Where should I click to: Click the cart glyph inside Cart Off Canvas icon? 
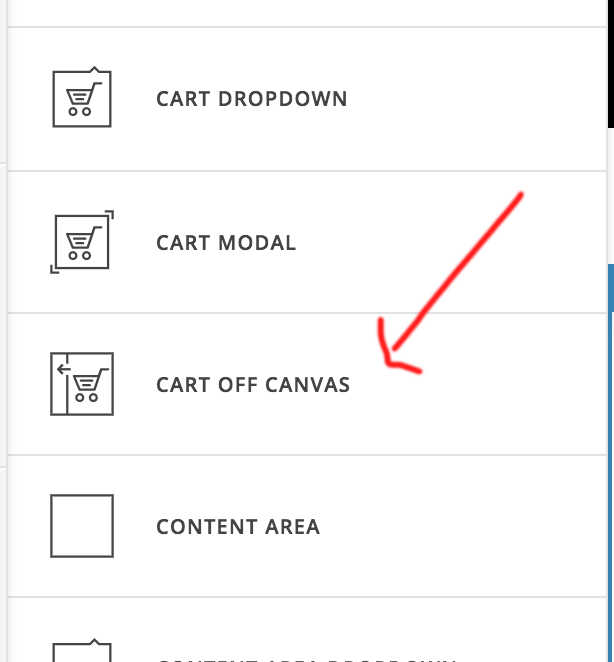point(90,386)
